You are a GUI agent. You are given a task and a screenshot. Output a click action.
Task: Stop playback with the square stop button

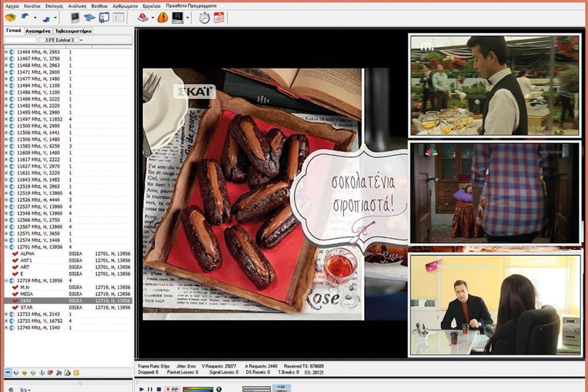tap(159, 389)
